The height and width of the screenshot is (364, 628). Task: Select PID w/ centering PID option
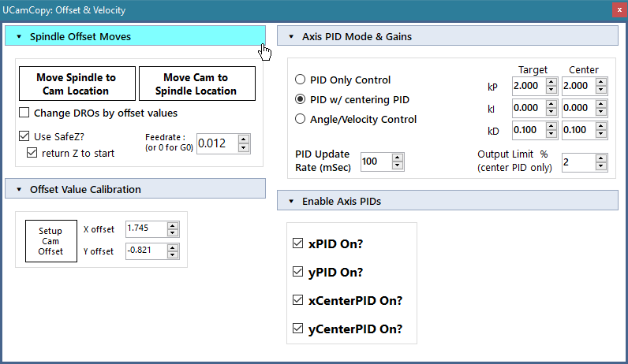300,99
